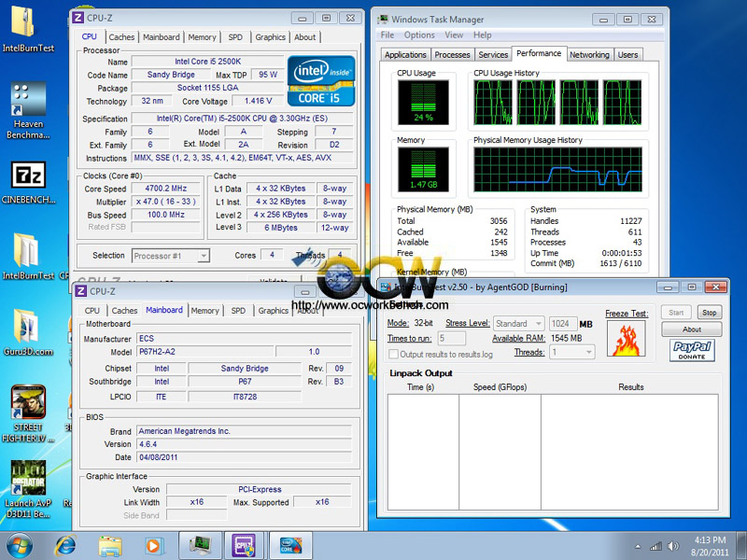Open the Threads dropdown in IntelBurnTest

[572, 353]
